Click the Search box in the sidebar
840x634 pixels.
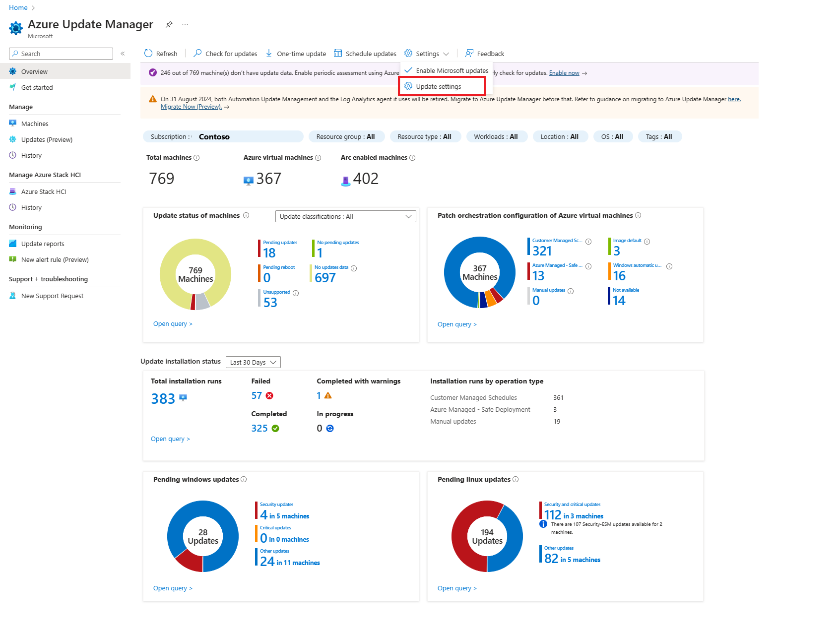(x=61, y=53)
